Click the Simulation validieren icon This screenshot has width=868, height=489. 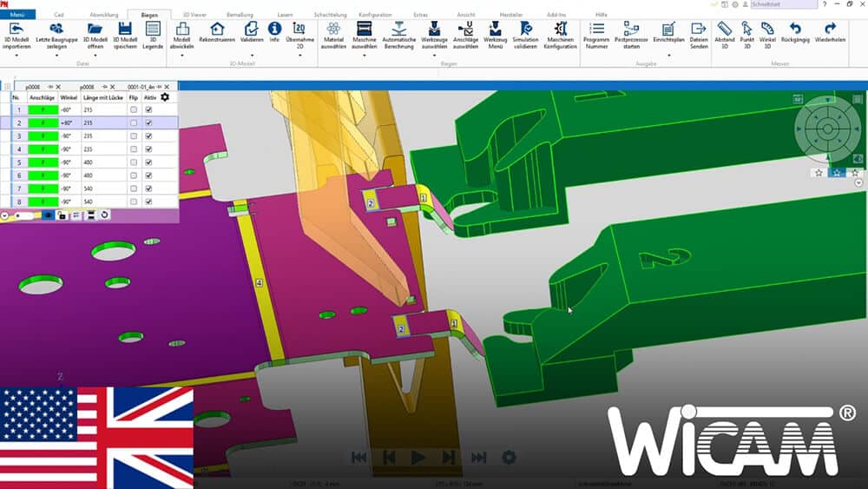[525, 30]
